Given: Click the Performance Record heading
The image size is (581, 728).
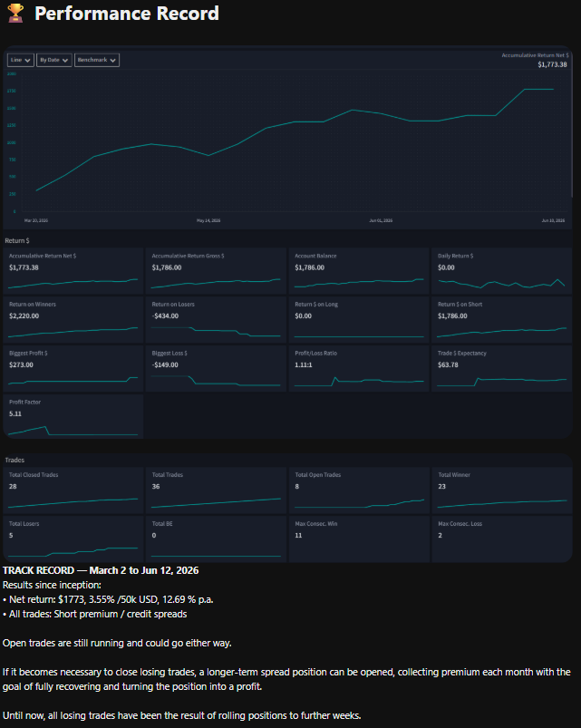Looking at the screenshot, I should pos(127,14).
